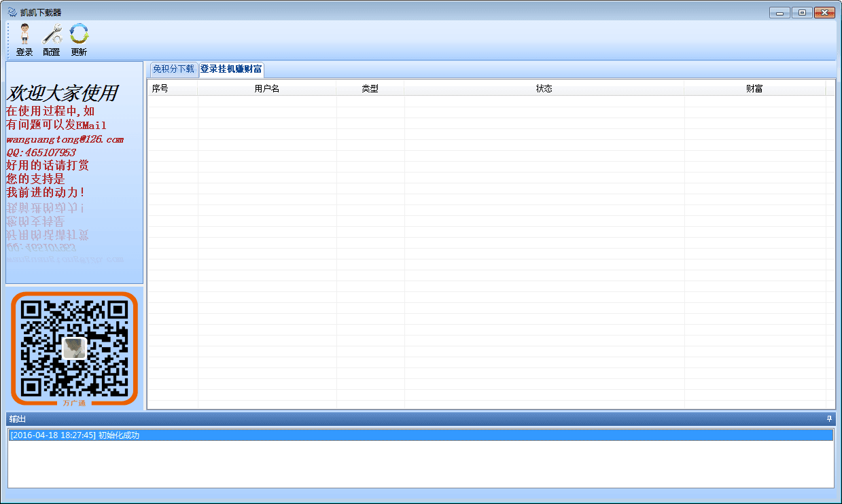Sort by the 用户名 column header
The height and width of the screenshot is (504, 842).
coord(267,88)
